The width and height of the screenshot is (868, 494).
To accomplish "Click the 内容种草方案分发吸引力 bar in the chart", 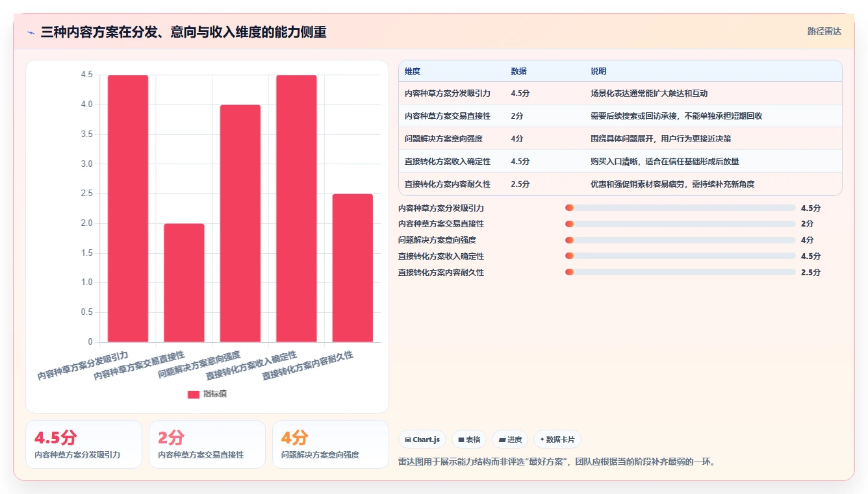I will 128,208.
